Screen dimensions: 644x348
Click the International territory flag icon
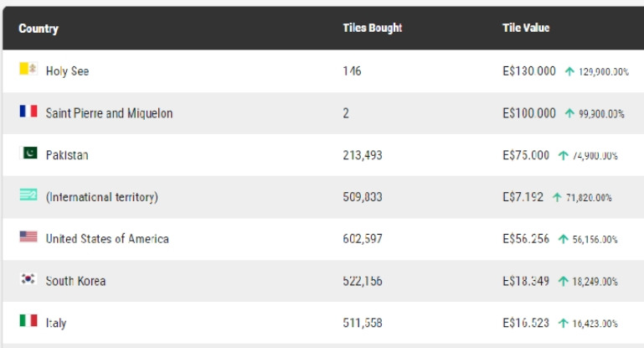pyautogui.click(x=28, y=195)
